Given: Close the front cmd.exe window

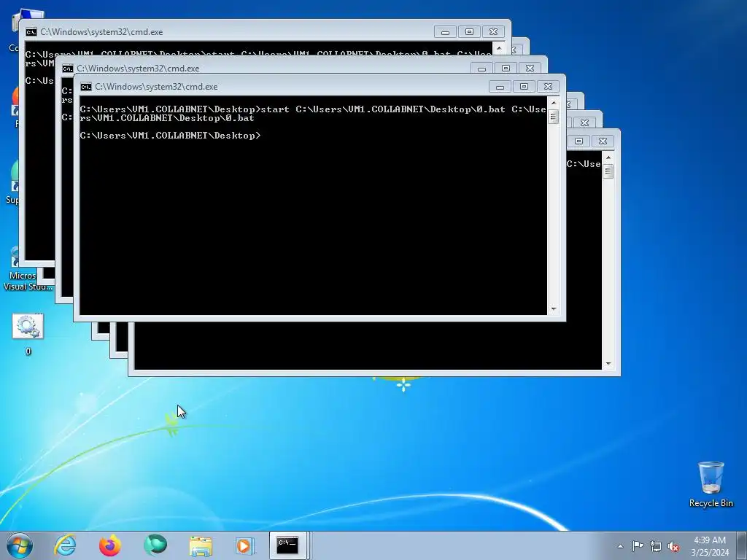Looking at the screenshot, I should (548, 87).
